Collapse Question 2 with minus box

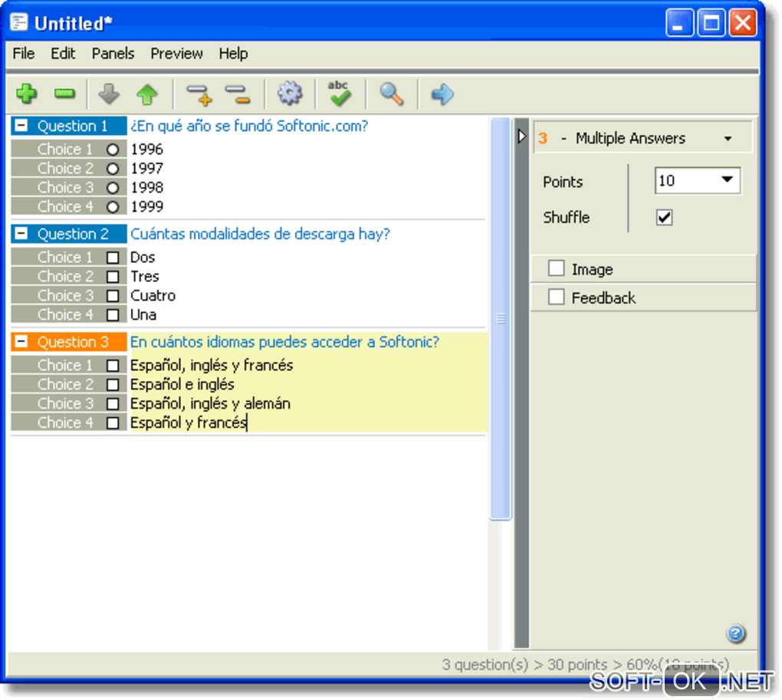[21, 233]
